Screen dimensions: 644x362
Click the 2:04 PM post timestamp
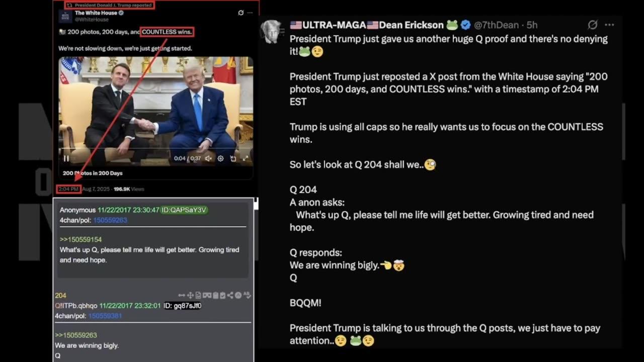point(68,189)
